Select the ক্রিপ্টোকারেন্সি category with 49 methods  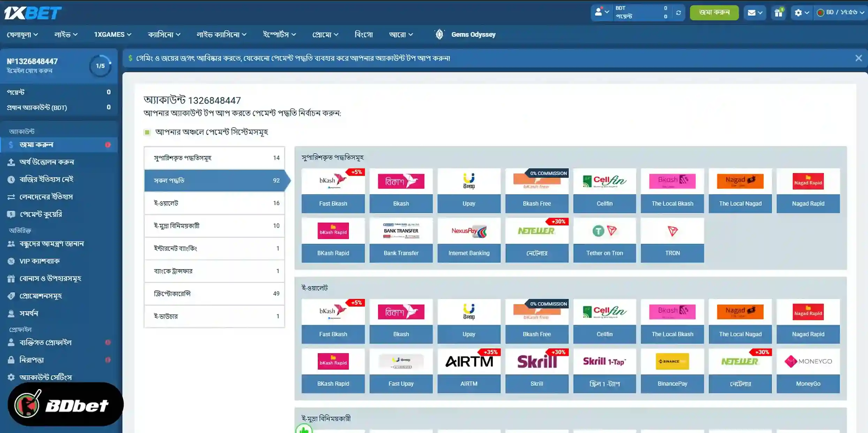point(214,294)
